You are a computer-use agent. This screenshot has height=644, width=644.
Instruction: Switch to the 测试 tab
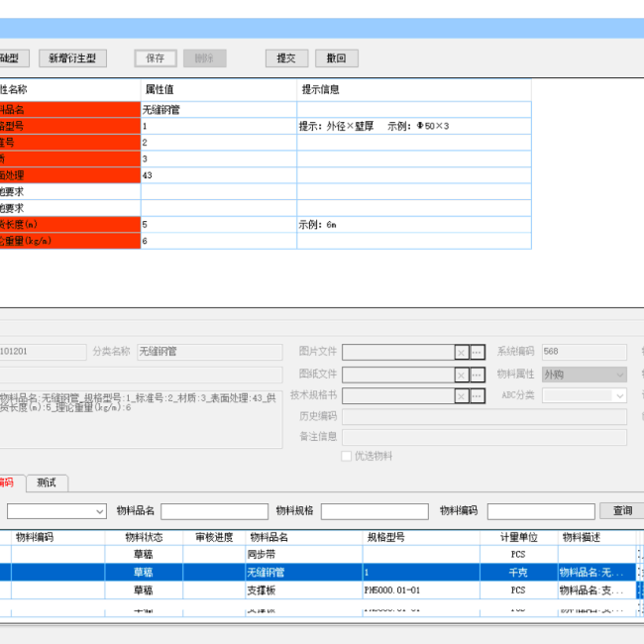coord(47,483)
